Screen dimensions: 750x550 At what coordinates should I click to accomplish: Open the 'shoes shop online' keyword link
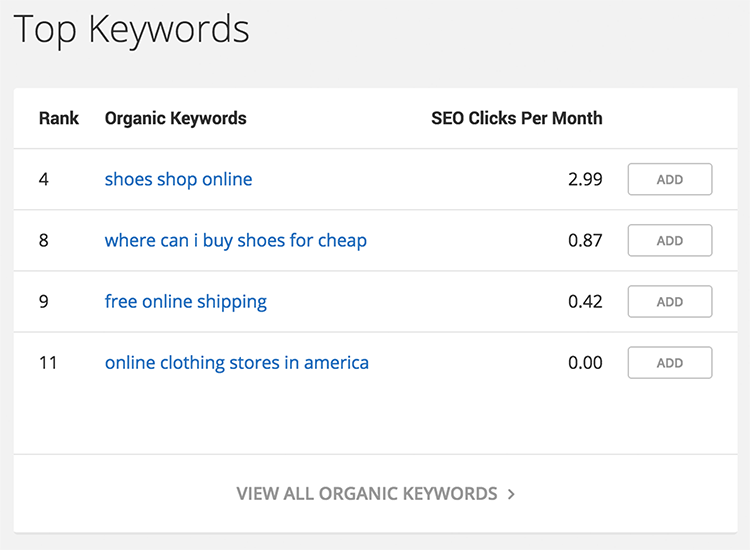click(178, 179)
